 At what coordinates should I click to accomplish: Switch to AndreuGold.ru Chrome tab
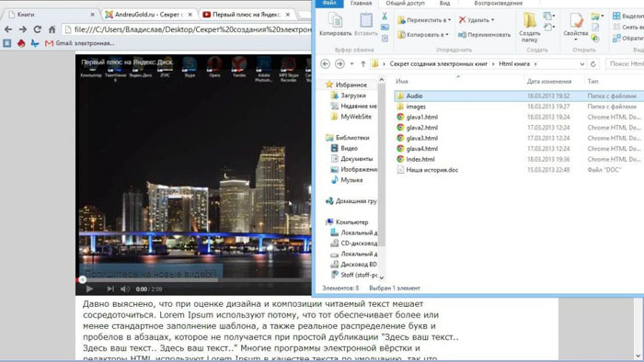click(149, 15)
